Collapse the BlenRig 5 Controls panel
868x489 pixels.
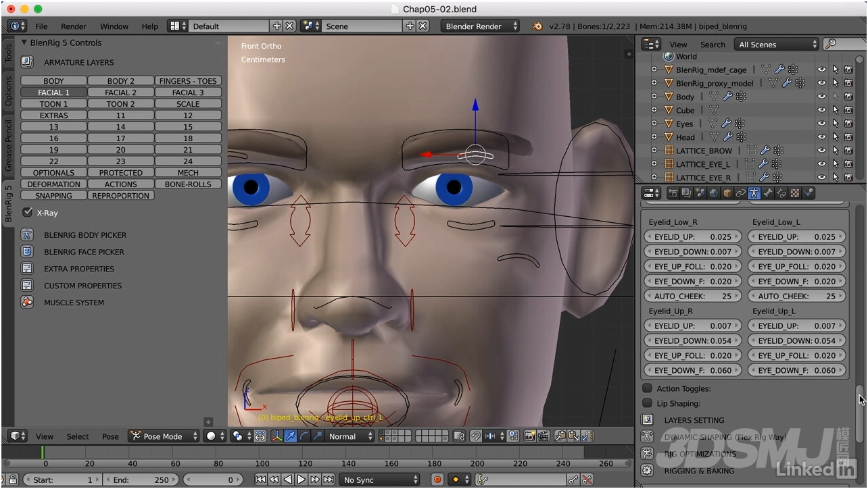(x=24, y=43)
